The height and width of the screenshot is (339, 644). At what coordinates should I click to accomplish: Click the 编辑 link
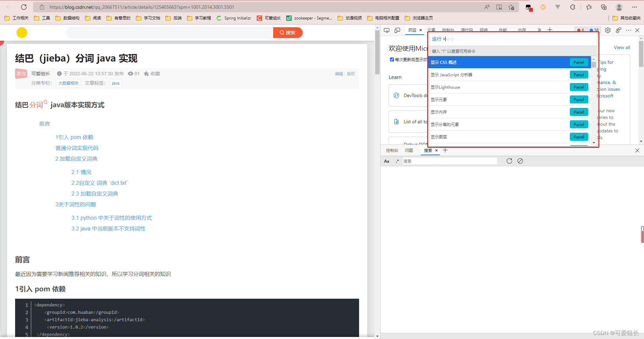coord(339,74)
